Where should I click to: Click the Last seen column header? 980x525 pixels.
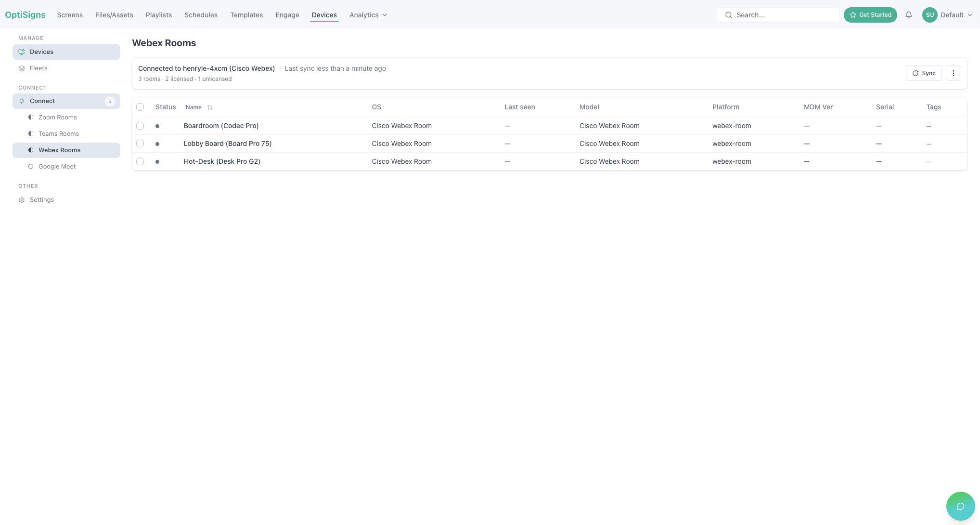click(520, 107)
